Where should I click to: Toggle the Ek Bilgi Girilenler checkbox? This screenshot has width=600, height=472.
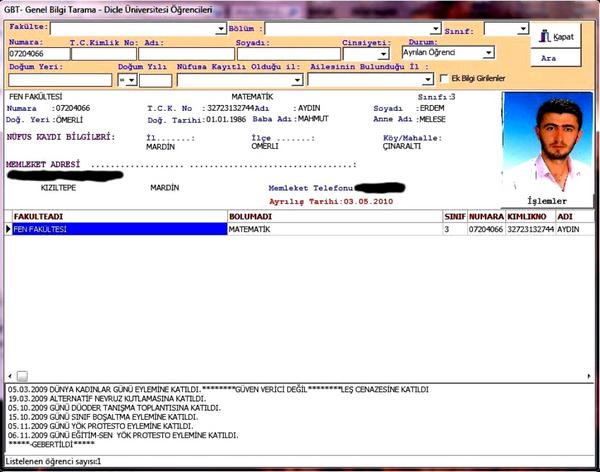444,78
